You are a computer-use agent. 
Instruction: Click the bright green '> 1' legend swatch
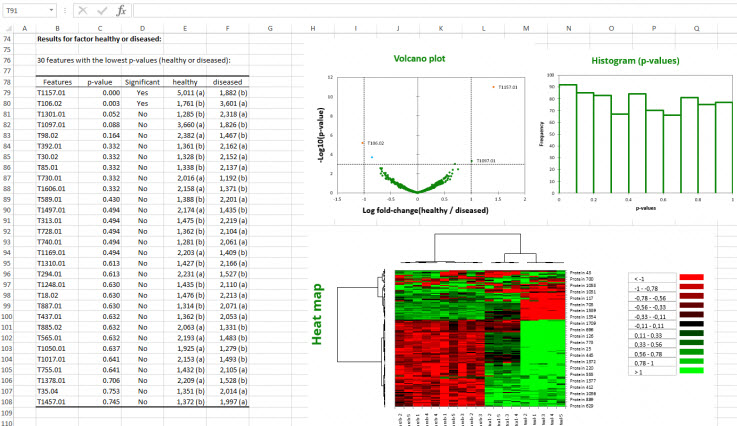(x=694, y=370)
